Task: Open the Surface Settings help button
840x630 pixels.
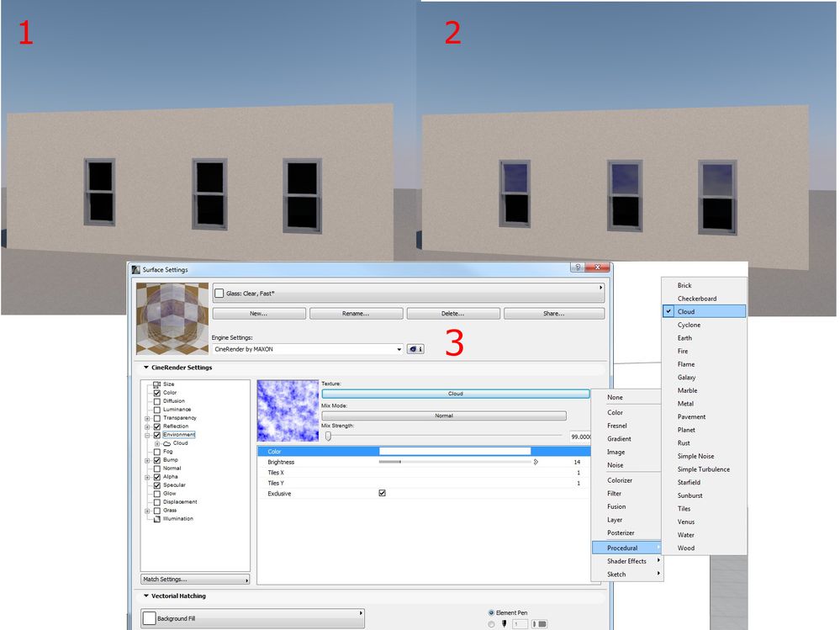Action: [x=578, y=267]
